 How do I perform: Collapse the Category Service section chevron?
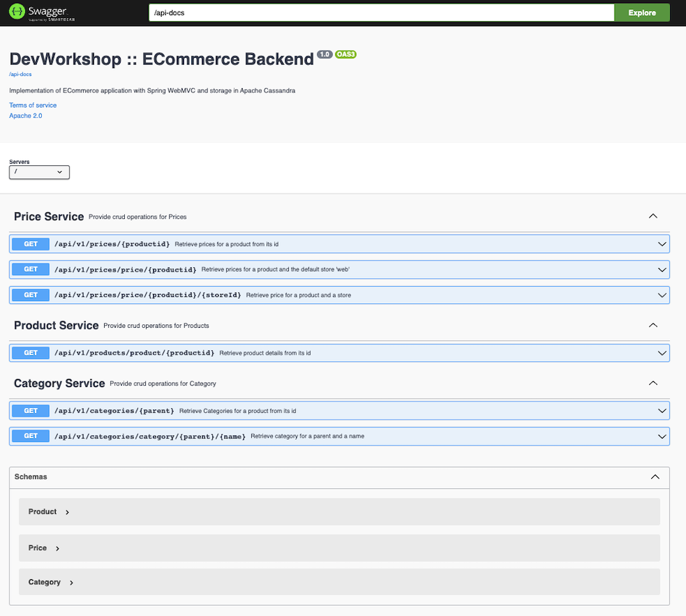pyautogui.click(x=653, y=383)
